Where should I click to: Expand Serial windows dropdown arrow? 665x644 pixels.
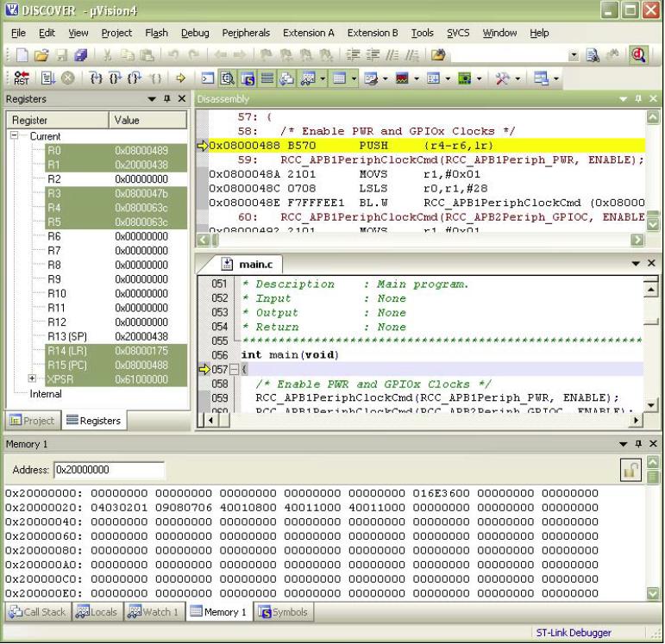pyautogui.click(x=385, y=78)
